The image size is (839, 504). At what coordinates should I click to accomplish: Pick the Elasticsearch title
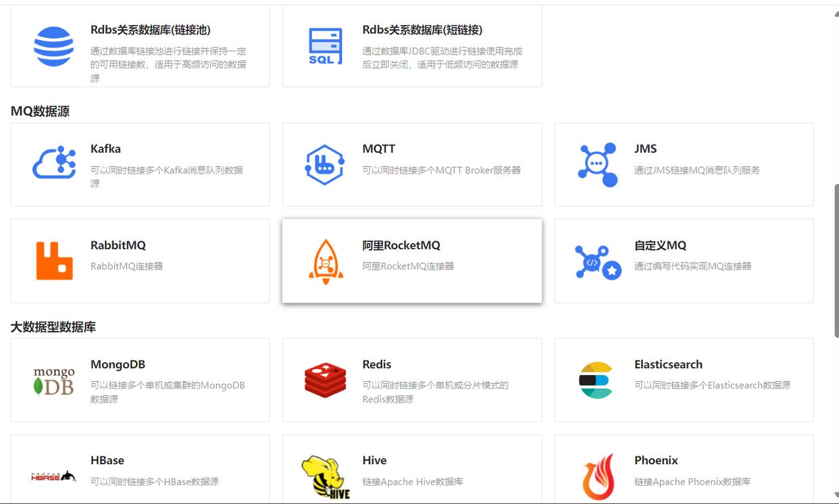click(x=668, y=364)
